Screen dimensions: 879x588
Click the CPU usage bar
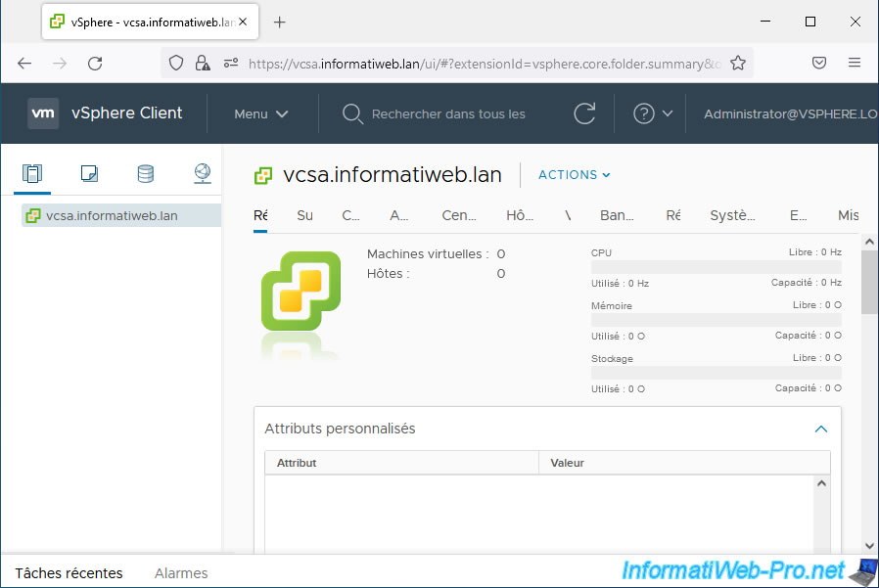[x=716, y=267]
